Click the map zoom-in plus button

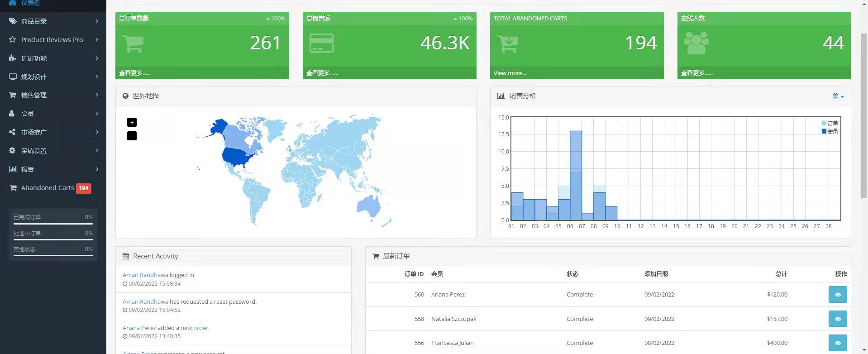[x=132, y=122]
